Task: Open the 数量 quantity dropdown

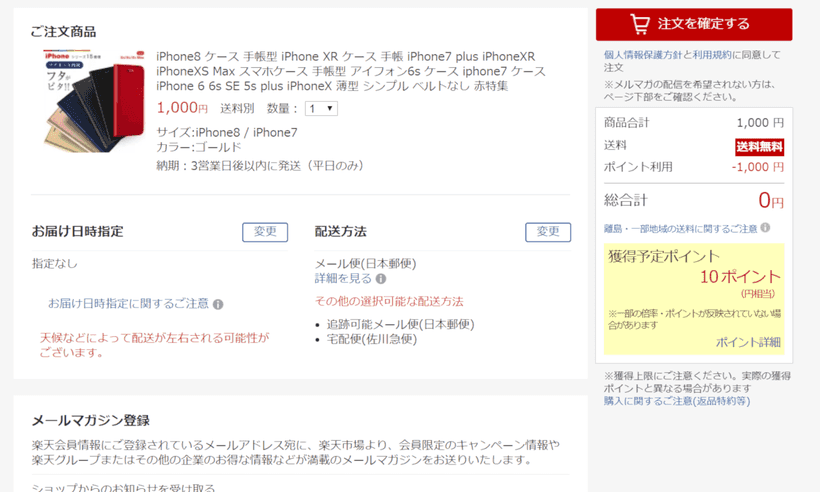Action: click(321, 109)
